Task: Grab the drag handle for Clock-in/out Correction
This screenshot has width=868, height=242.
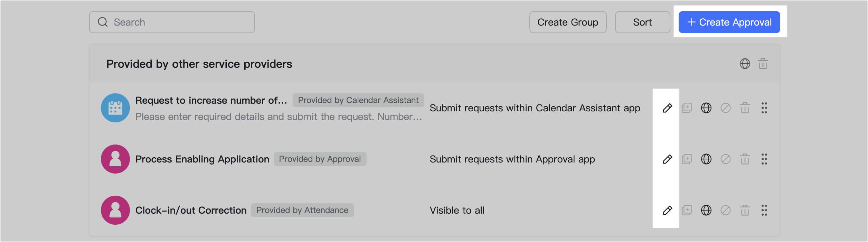Action: click(765, 210)
